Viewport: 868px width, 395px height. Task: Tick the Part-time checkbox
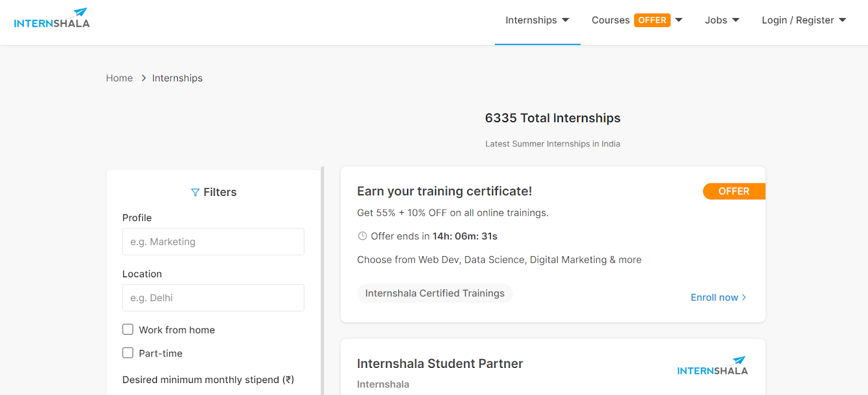tap(128, 353)
